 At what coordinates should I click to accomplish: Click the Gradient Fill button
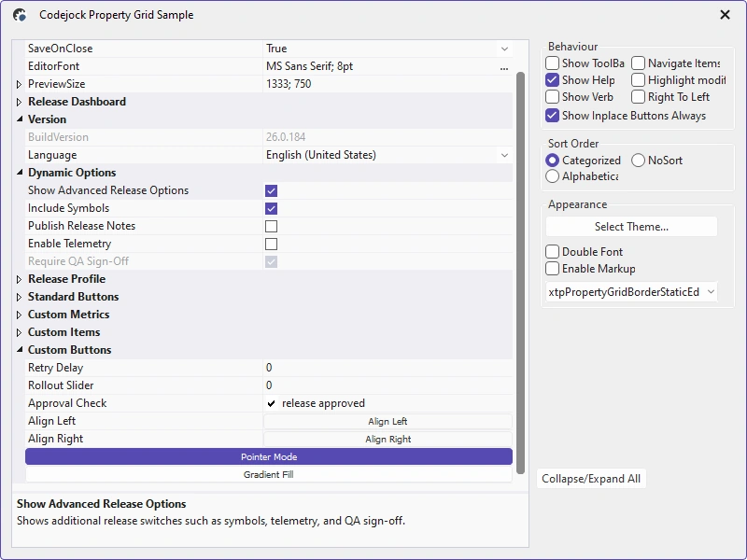(269, 474)
